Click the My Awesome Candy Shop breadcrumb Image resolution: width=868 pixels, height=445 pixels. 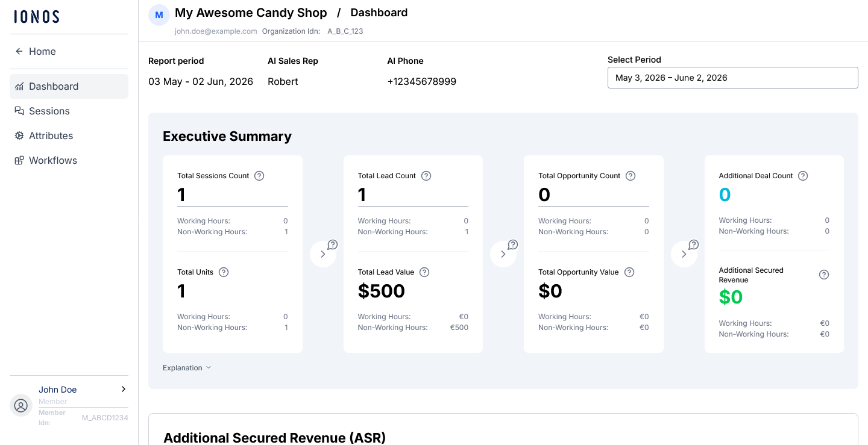pyautogui.click(x=251, y=13)
